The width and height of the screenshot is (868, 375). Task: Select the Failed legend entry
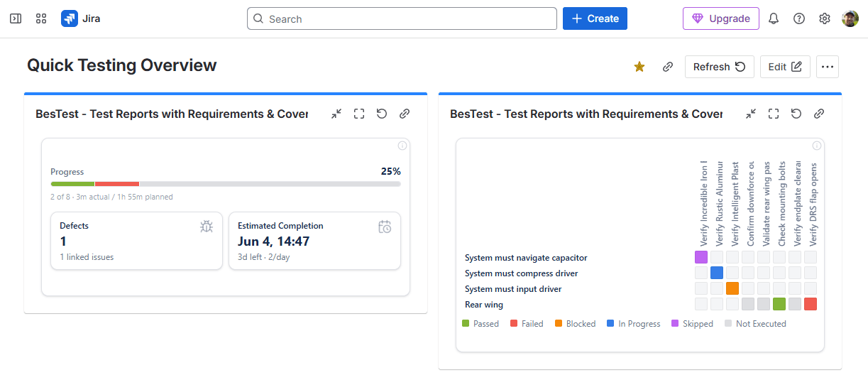coord(527,324)
